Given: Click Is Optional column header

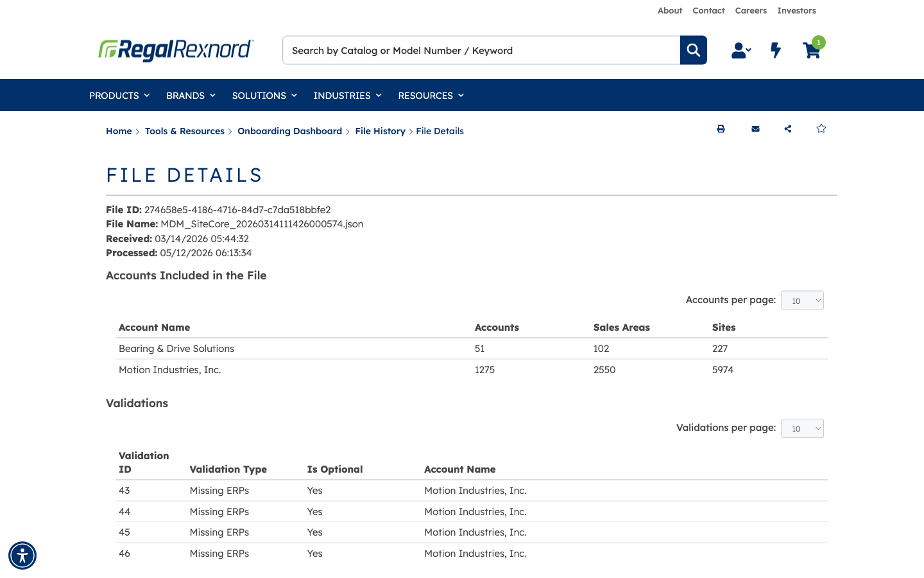Looking at the screenshot, I should [x=335, y=469].
